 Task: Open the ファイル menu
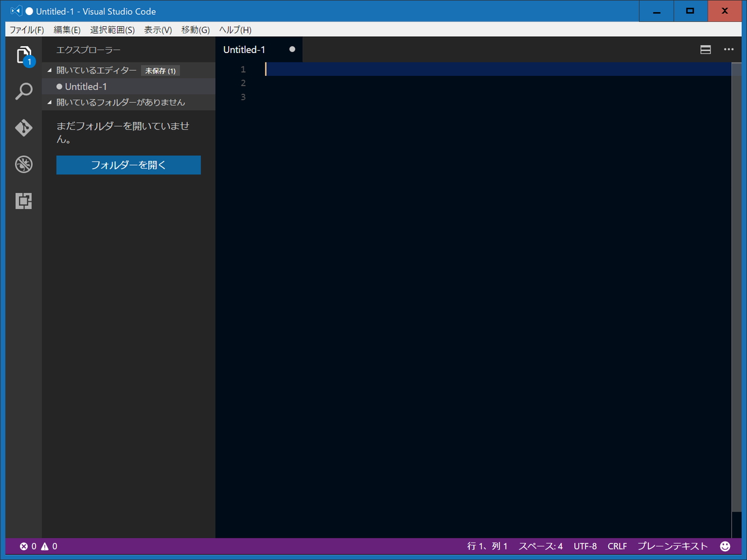[26, 30]
